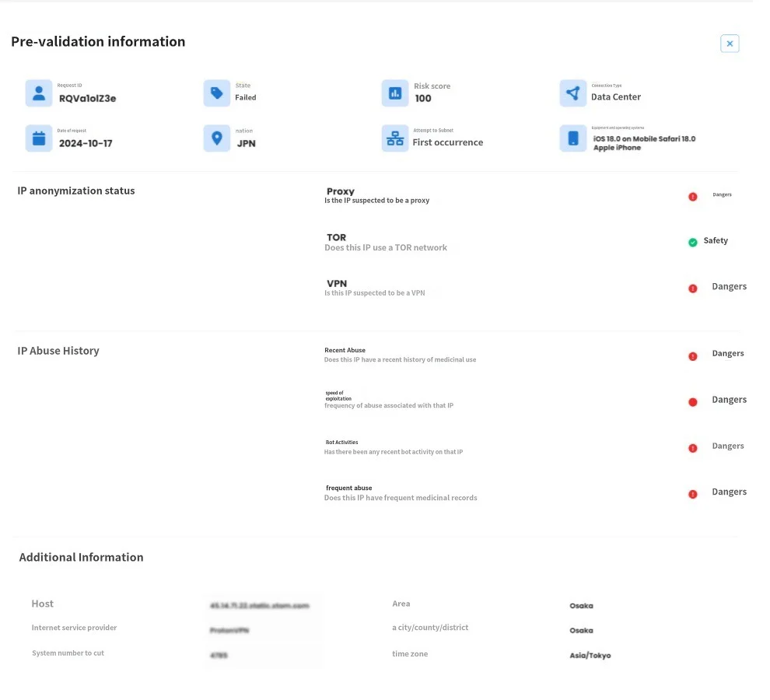Click the Dangers label for speed of exploitation
Screen dimensions: 770x700
[x=730, y=400]
